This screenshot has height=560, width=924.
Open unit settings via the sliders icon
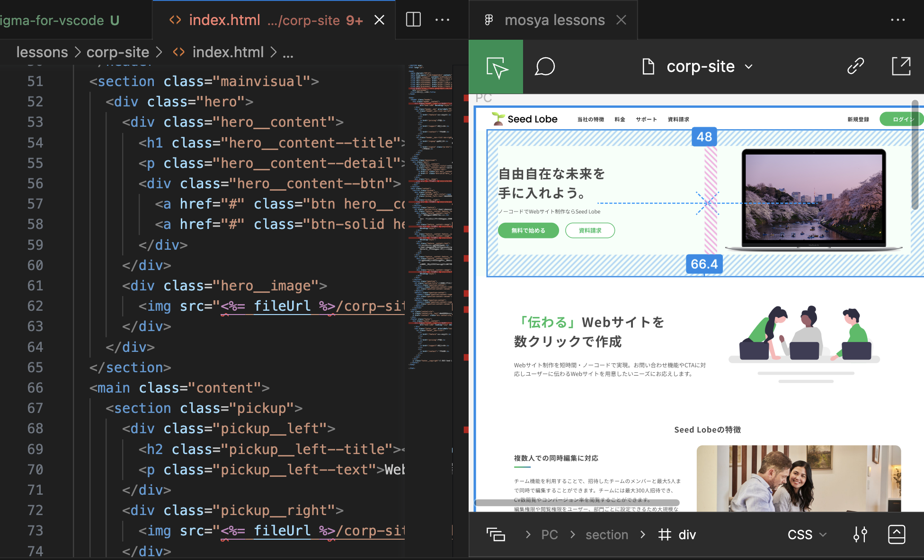click(860, 534)
